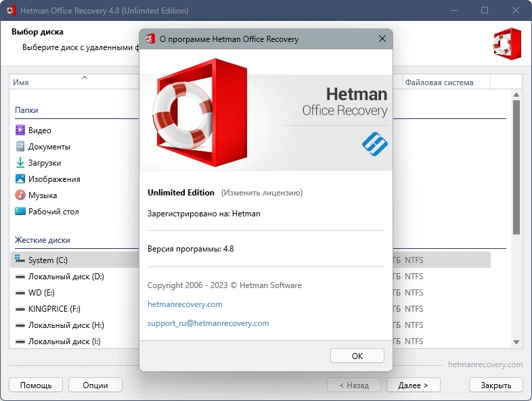The height and width of the screenshot is (401, 532).
Task: Click the Опции button
Action: (x=95, y=385)
